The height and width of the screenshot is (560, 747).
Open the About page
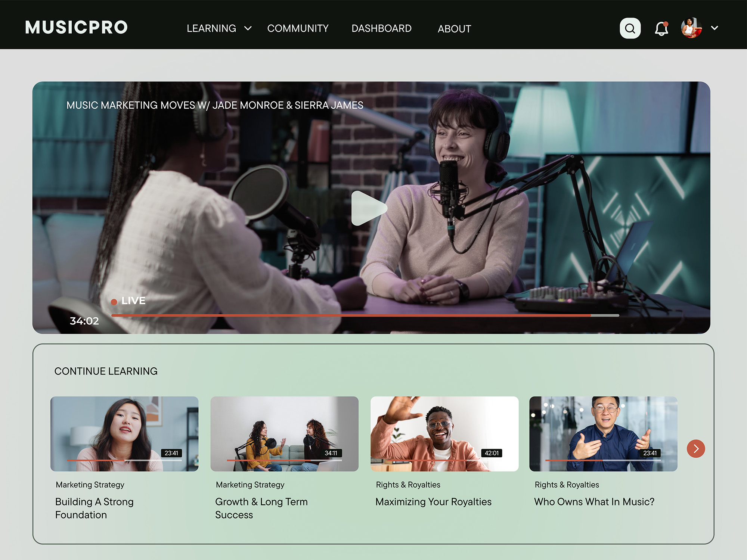point(454,29)
